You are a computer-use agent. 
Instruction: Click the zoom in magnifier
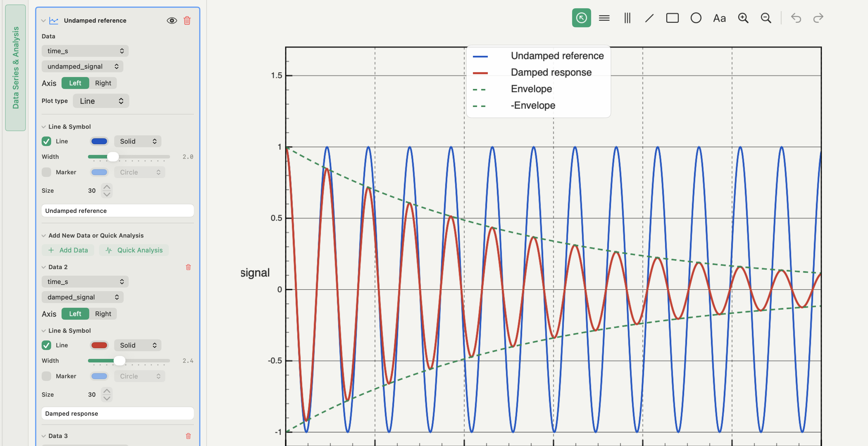point(743,18)
